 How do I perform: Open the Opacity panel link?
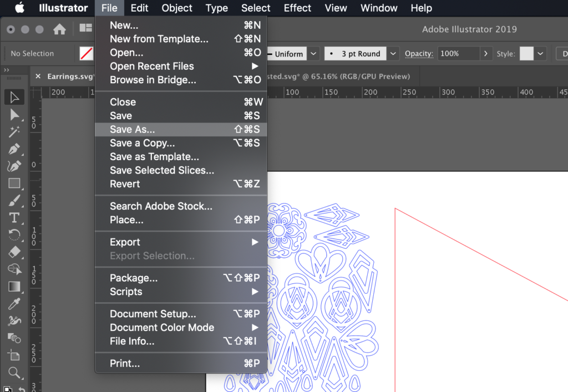(x=419, y=54)
